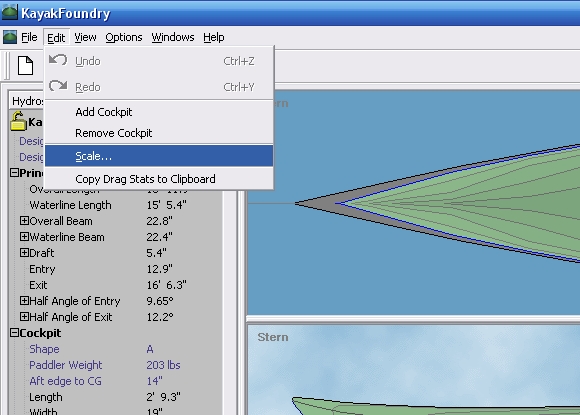Open the Options menu

point(124,37)
